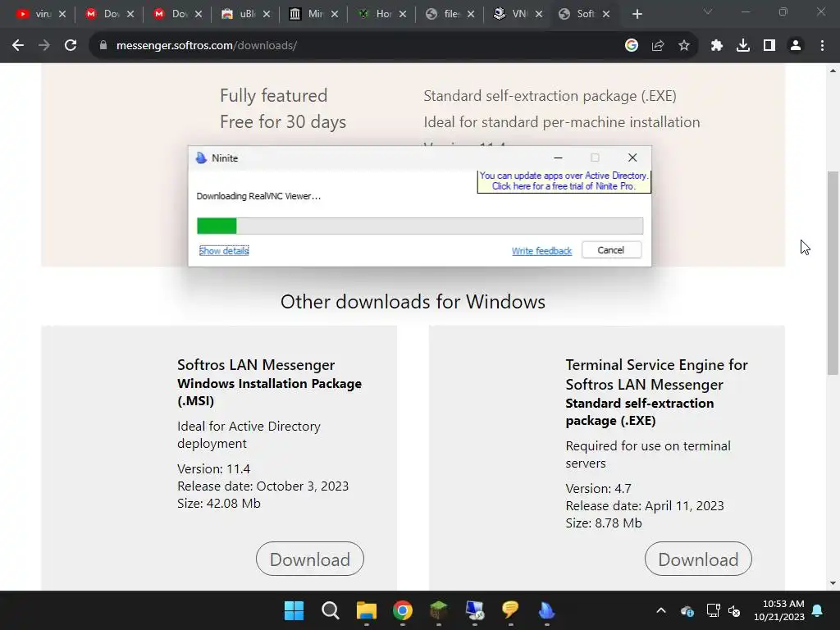
Task: Toggle the Chrome side panel
Action: 769,46
